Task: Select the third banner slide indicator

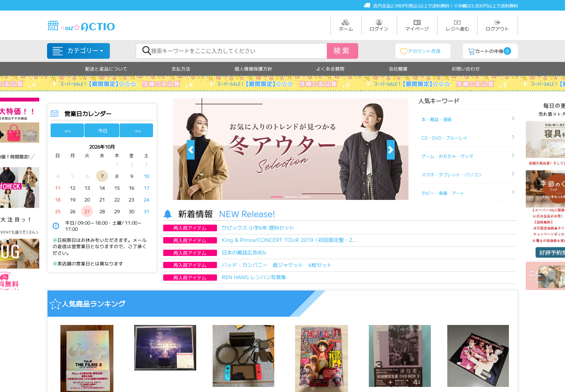Action: pos(305,197)
